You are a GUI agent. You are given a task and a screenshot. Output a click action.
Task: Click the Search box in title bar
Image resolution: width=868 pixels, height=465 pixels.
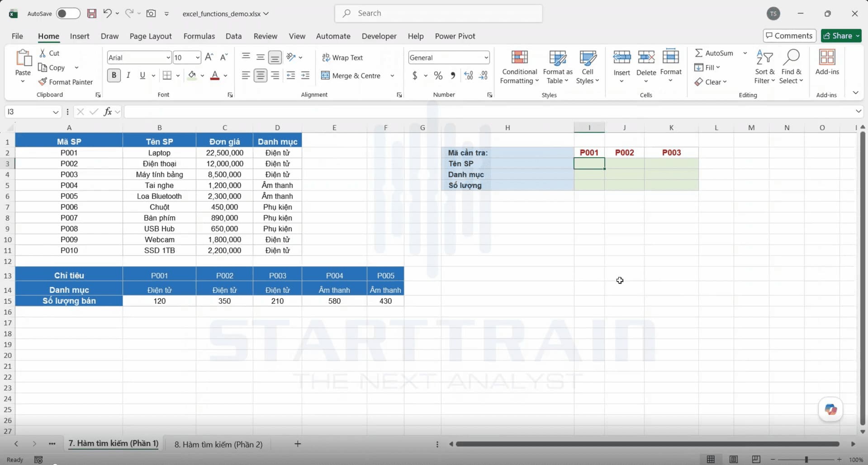[x=438, y=14]
